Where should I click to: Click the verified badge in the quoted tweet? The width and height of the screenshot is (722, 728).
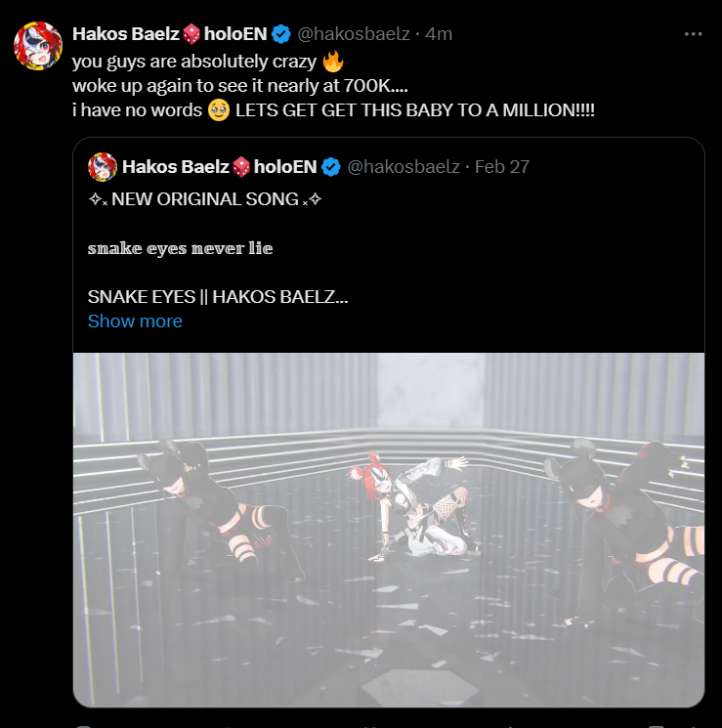tap(331, 166)
